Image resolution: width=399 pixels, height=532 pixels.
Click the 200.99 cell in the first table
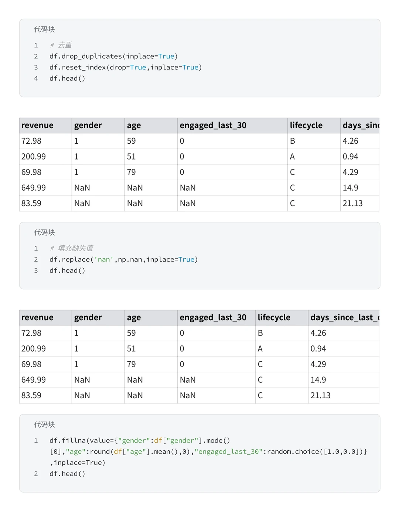click(34, 157)
